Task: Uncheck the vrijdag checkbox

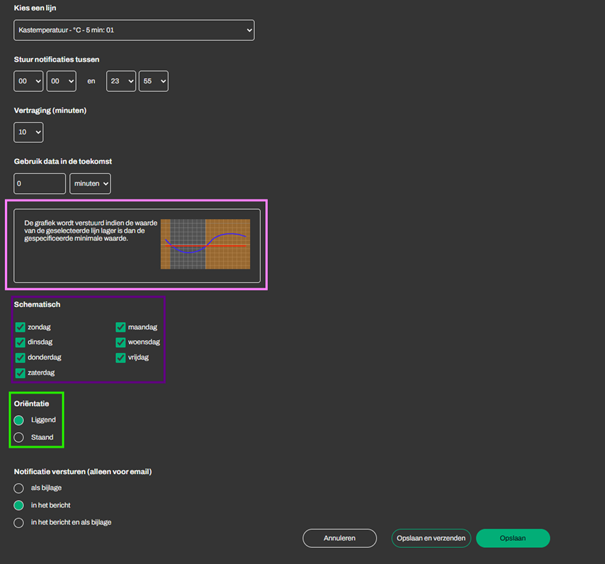Action: tap(120, 357)
